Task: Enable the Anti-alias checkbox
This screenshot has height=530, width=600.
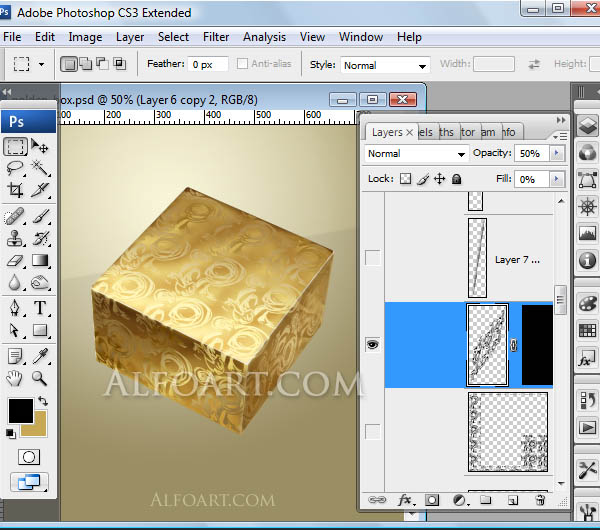Action: (x=242, y=64)
